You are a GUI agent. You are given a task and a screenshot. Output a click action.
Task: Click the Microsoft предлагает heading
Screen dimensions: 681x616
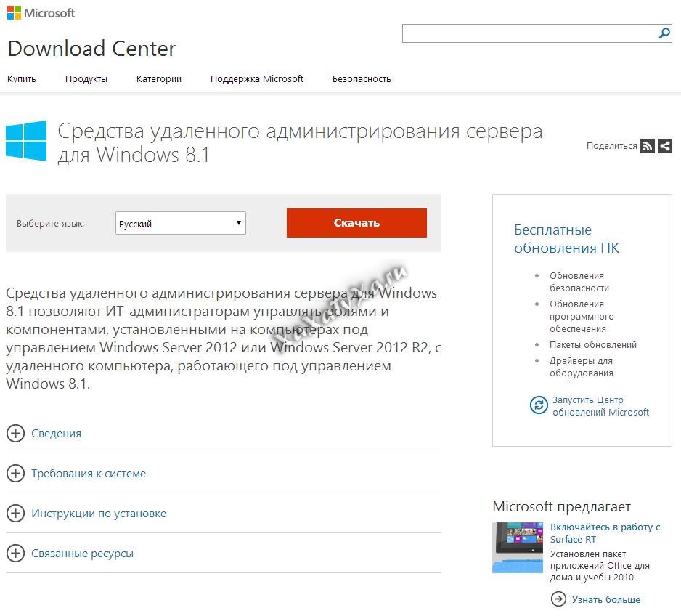tap(561, 506)
